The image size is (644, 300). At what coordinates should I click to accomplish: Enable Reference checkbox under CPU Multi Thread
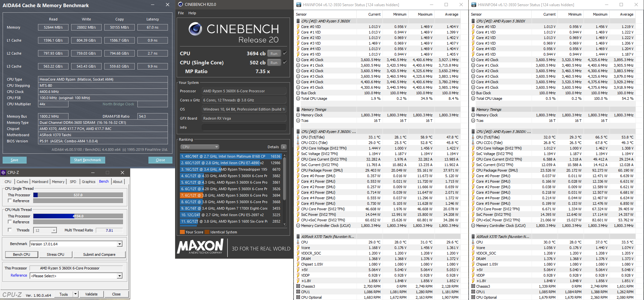pyautogui.click(x=10, y=222)
